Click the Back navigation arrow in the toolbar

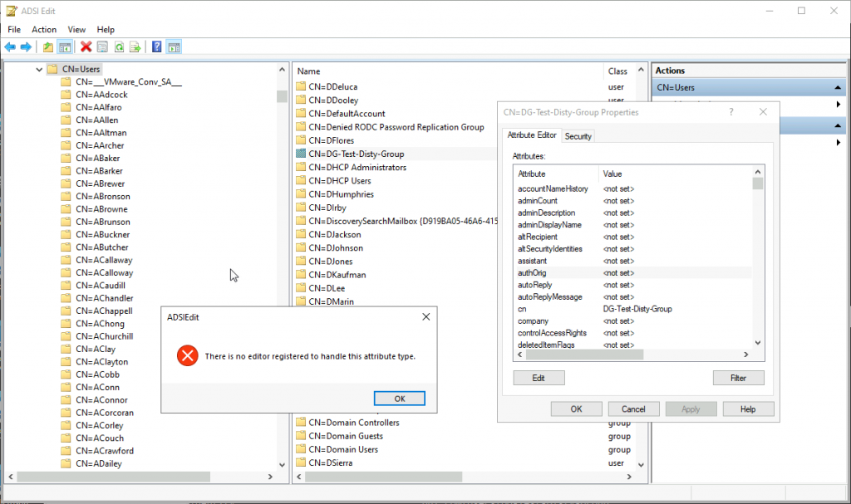(x=10, y=46)
